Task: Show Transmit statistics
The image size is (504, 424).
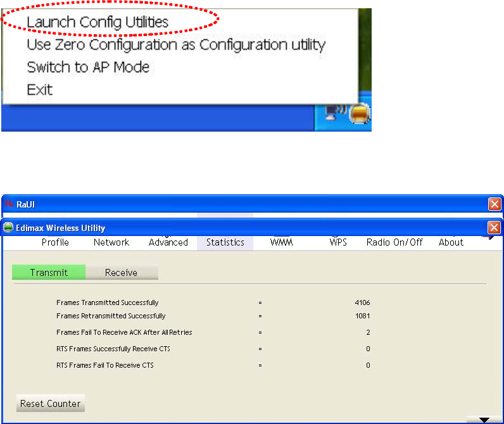Action: coord(49,272)
